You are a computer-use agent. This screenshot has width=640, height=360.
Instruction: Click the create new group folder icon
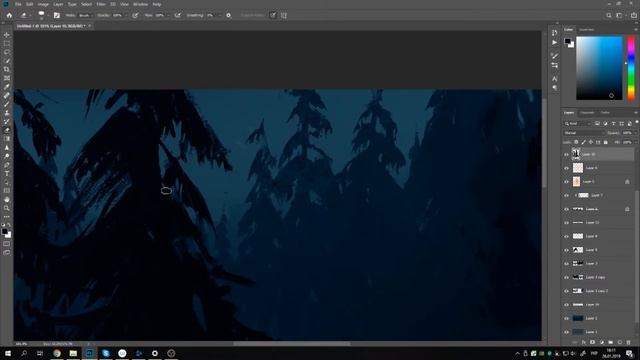[x=611, y=342]
